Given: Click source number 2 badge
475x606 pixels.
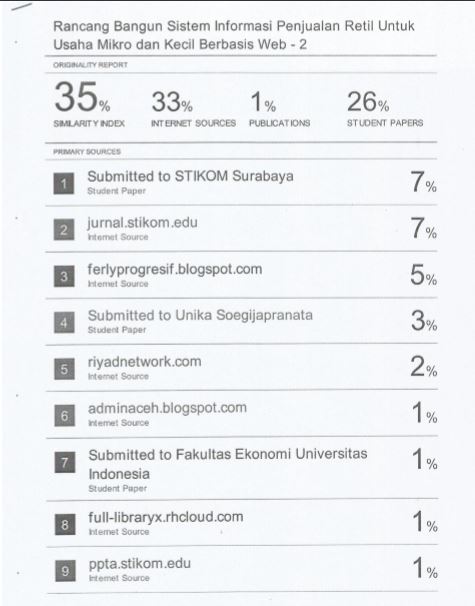Looking at the screenshot, I should 64,230.
